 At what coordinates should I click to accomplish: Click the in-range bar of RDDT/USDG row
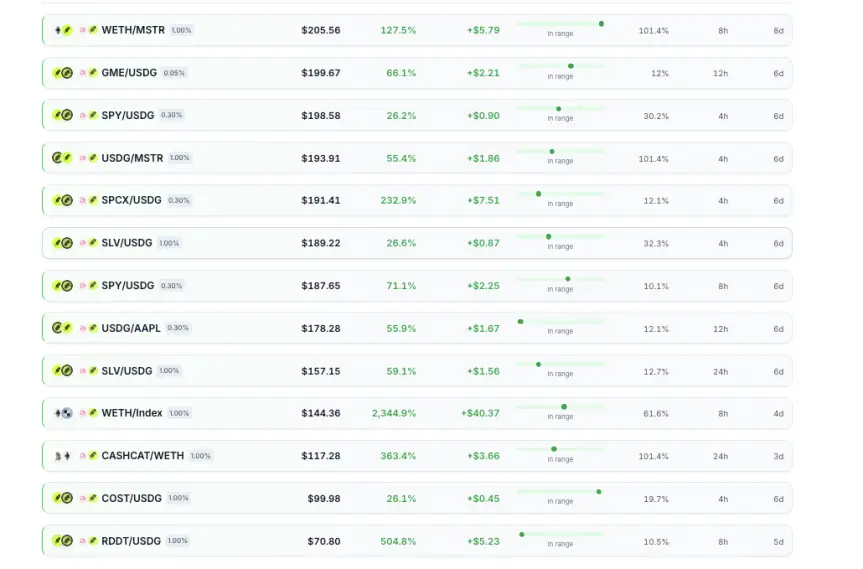point(560,534)
